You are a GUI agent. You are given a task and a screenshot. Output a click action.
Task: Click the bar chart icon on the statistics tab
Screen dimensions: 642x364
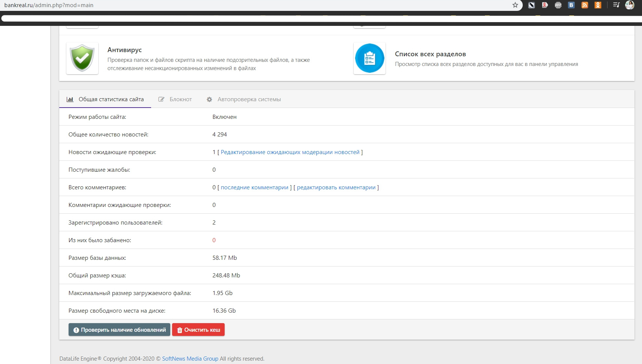click(70, 99)
